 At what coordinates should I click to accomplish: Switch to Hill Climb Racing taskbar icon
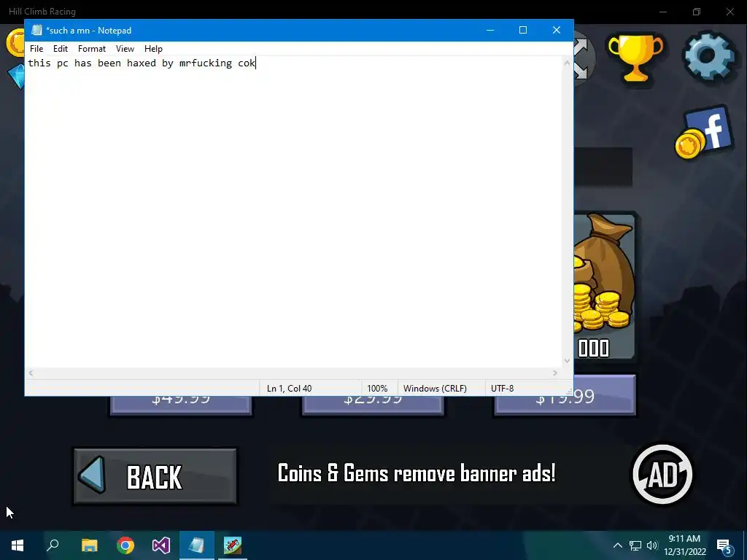tap(233, 545)
